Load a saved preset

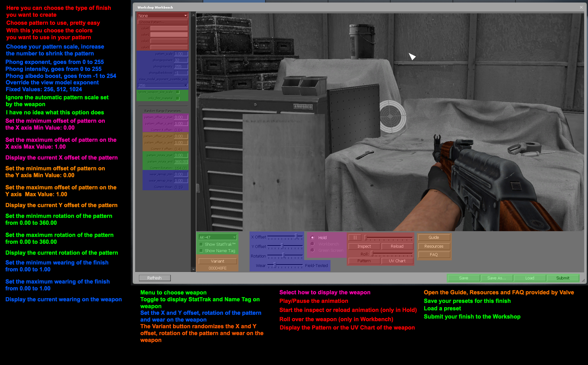point(530,278)
